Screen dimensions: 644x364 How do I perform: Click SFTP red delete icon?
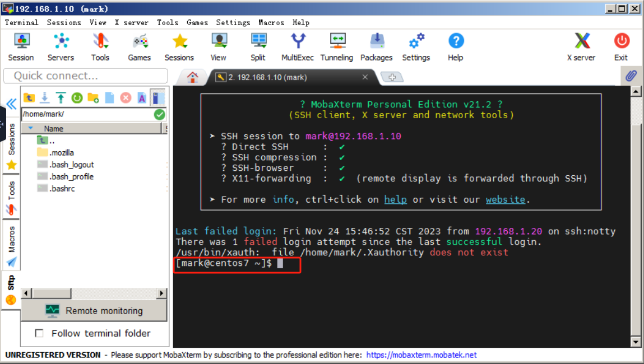coord(126,97)
